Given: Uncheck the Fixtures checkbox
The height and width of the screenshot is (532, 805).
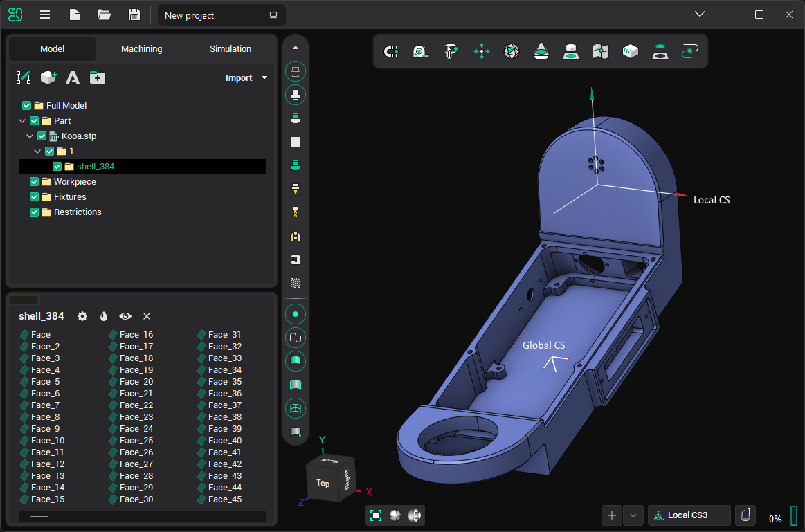Looking at the screenshot, I should 35,197.
